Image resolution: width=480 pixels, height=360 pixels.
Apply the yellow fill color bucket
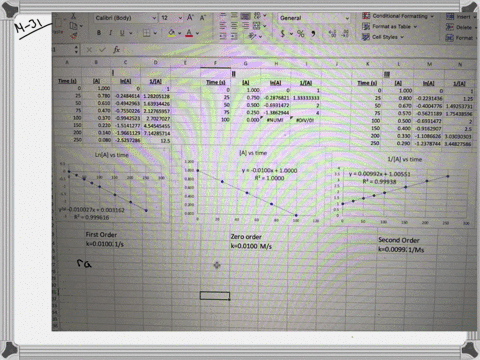pos(172,33)
